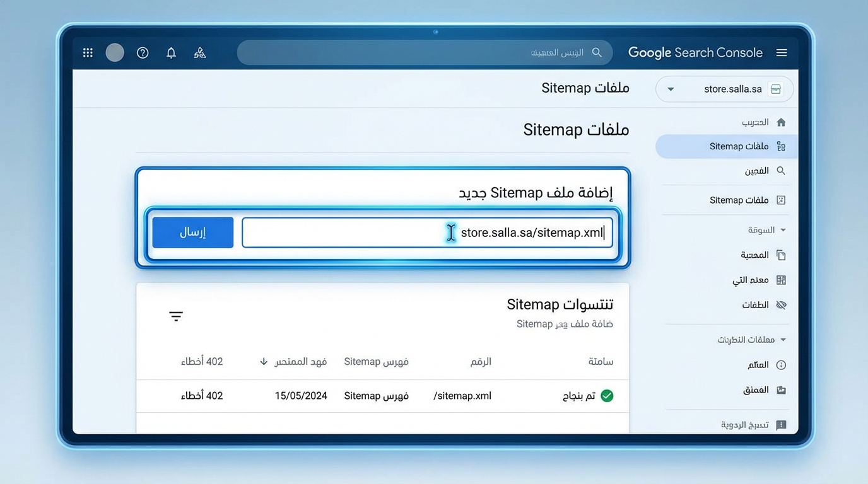Screen dimensions: 868x484
Task: Open the معنم التي sidebar icon
Action: coord(781,280)
